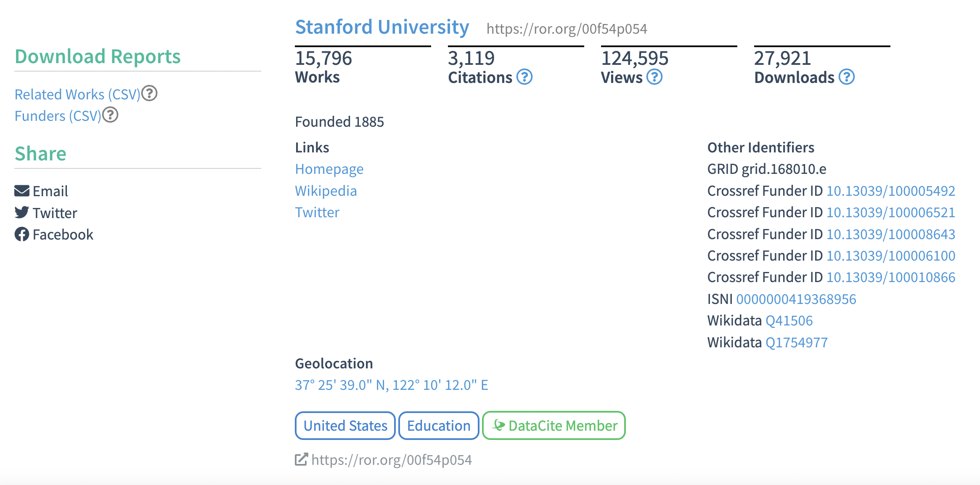Select the United States tag button
Image resolution: width=980 pixels, height=485 pixels.
click(x=345, y=426)
